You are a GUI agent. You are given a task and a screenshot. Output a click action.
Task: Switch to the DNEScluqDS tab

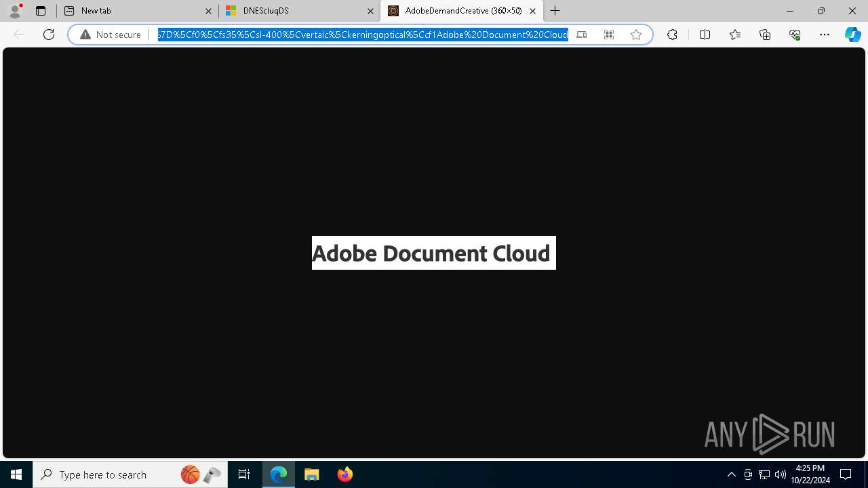300,11
